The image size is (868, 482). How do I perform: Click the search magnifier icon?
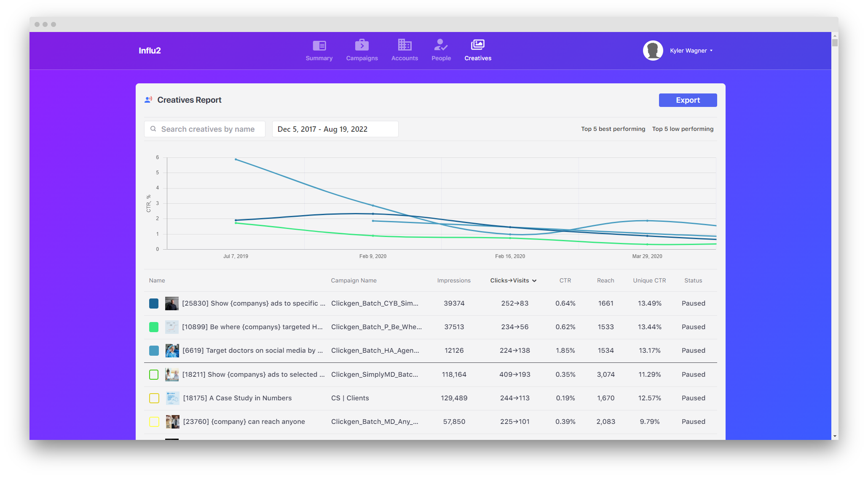(x=153, y=129)
